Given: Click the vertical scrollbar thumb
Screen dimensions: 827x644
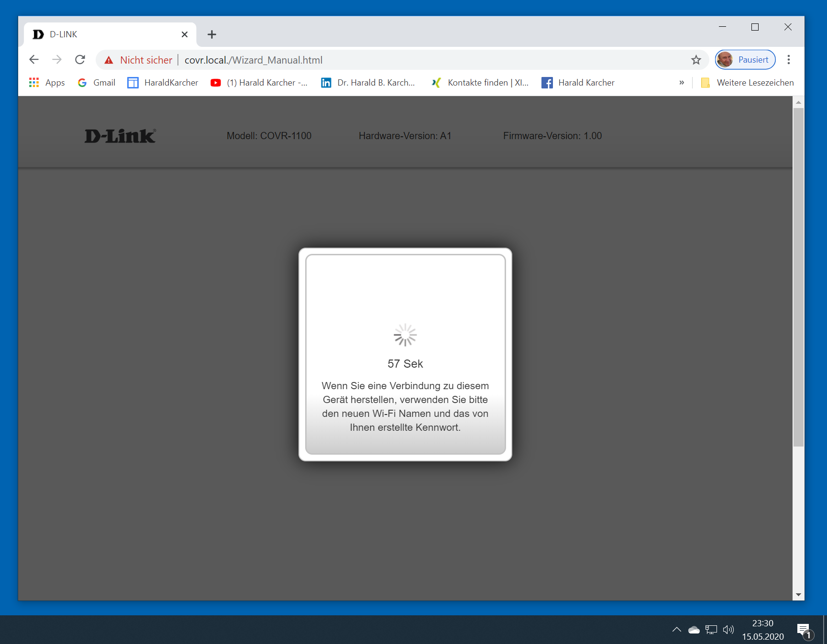Looking at the screenshot, I should click(798, 277).
